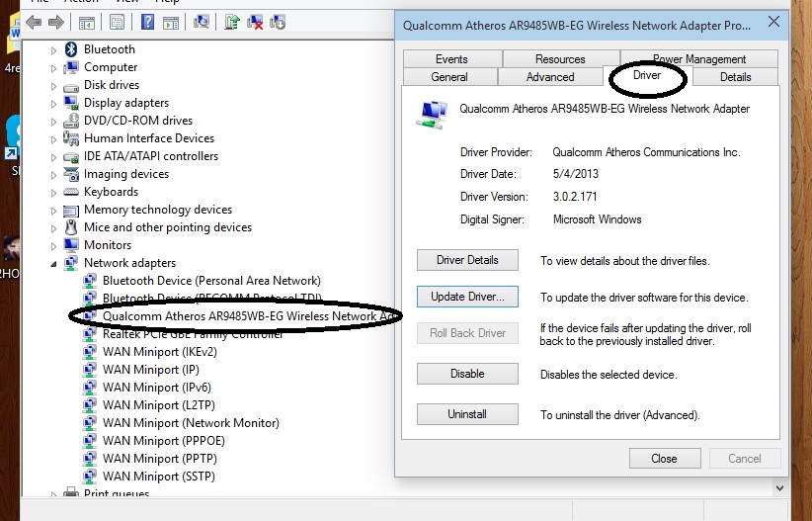The width and height of the screenshot is (812, 521).
Task: Open the Advanced tab
Action: click(550, 77)
